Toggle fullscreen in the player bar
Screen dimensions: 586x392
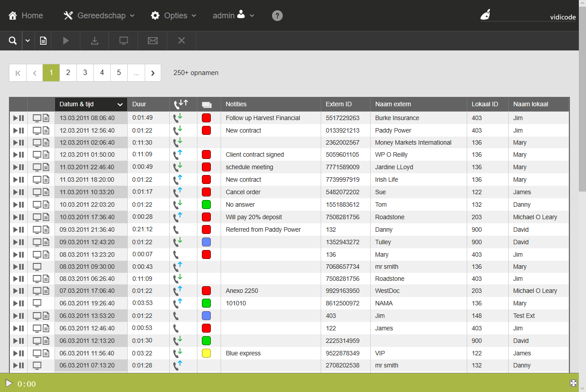pos(573,383)
